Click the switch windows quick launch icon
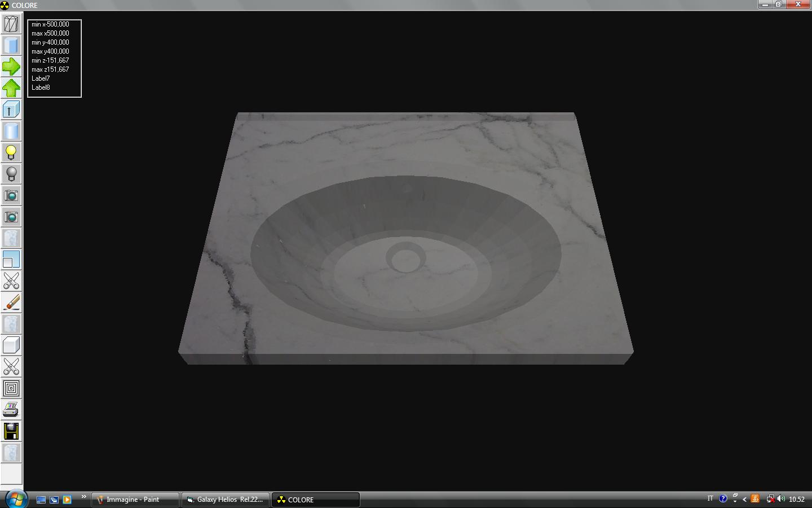This screenshot has height=508, width=812. point(54,500)
